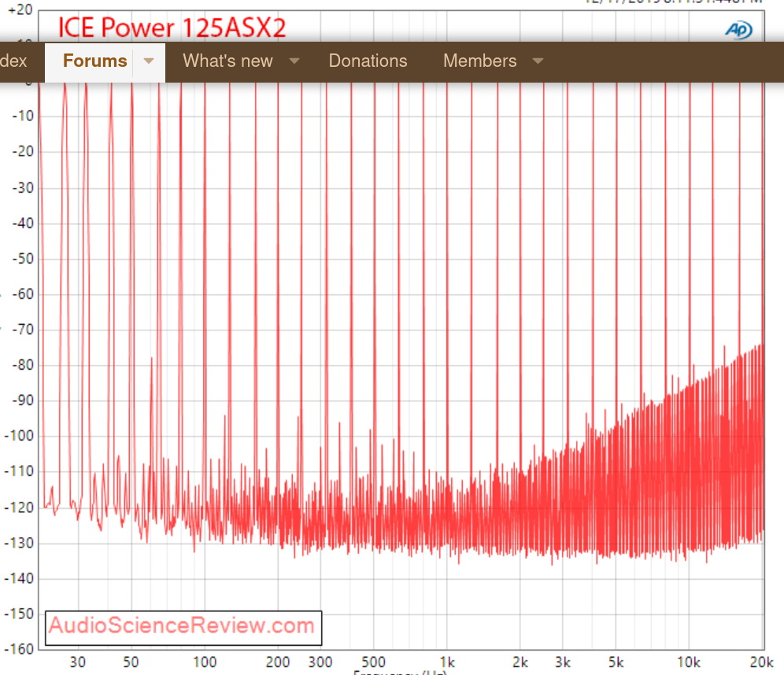Click the 1k frequency axis label
The width and height of the screenshot is (784, 675).
pos(447,662)
